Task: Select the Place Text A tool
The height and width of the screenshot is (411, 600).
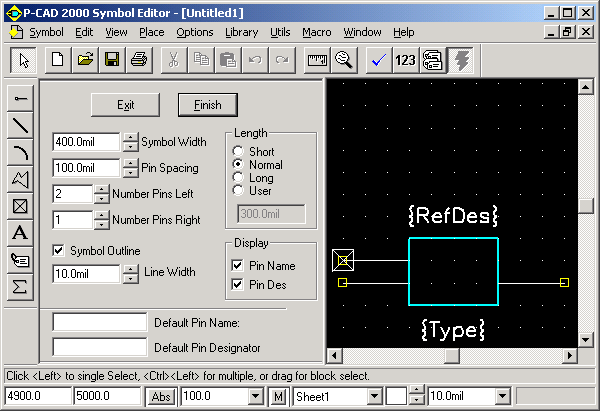Action: tap(20, 233)
